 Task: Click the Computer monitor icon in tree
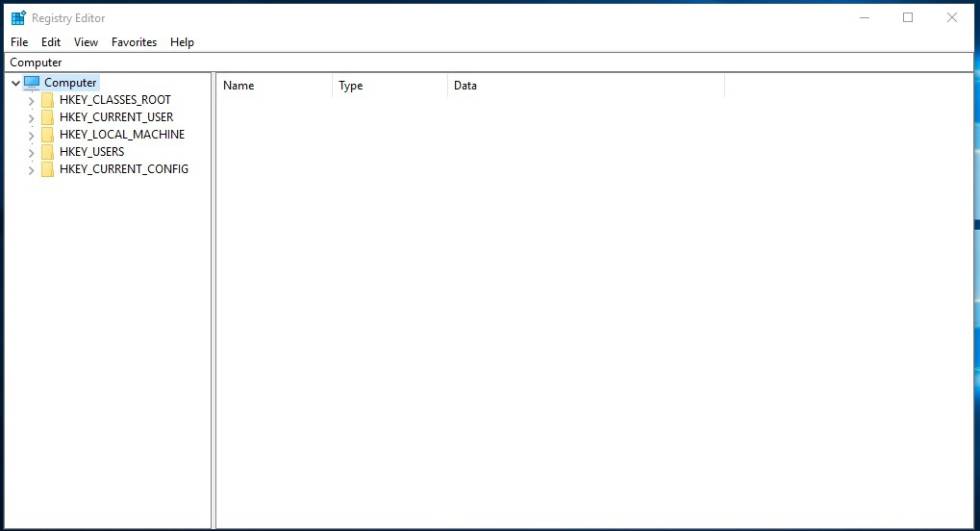pos(32,82)
